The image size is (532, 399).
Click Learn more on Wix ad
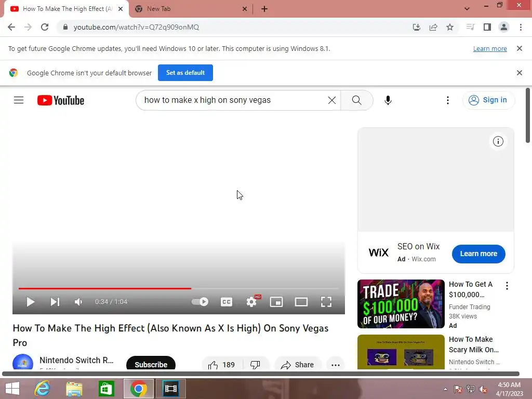(x=478, y=254)
